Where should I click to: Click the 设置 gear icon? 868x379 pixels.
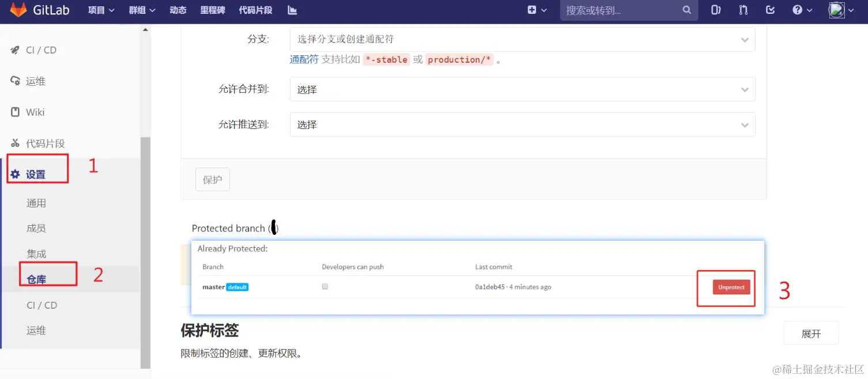point(16,174)
